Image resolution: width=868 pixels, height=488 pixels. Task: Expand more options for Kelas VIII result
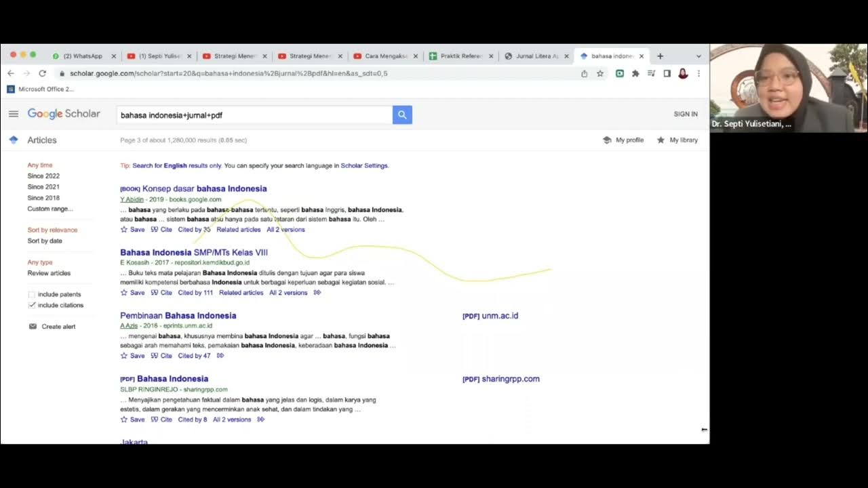pyautogui.click(x=317, y=293)
